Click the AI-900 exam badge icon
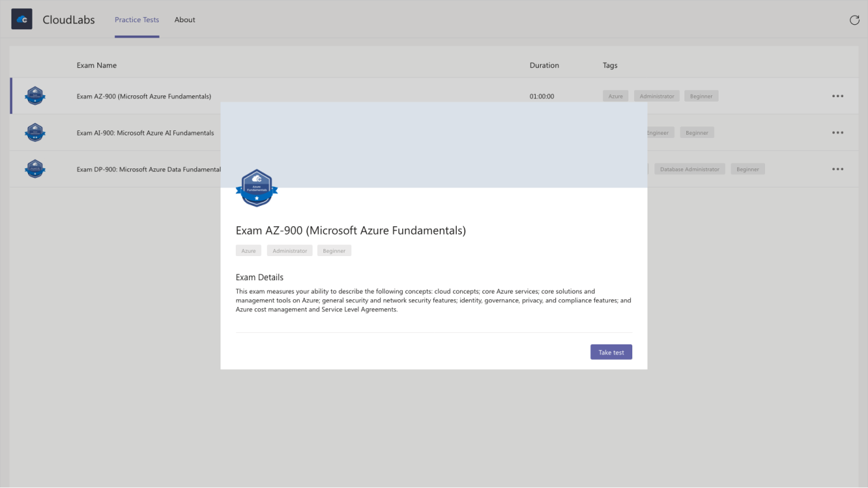 [x=35, y=133]
